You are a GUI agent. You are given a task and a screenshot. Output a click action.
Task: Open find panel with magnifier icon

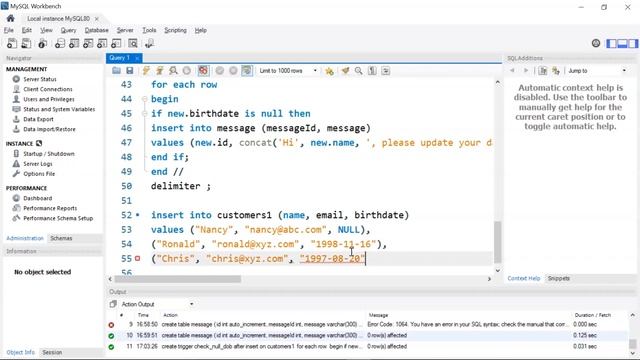click(x=358, y=71)
